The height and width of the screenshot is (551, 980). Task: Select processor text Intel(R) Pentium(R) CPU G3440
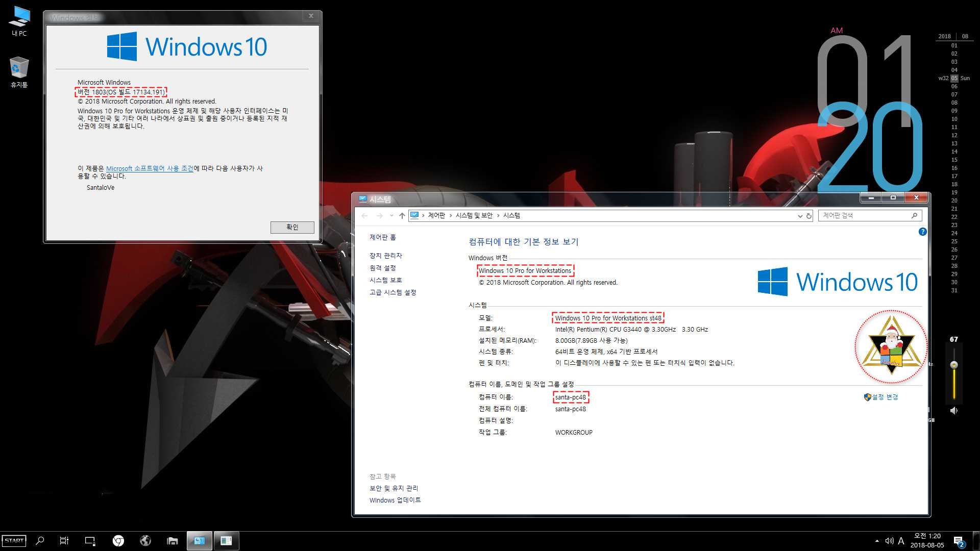point(631,330)
